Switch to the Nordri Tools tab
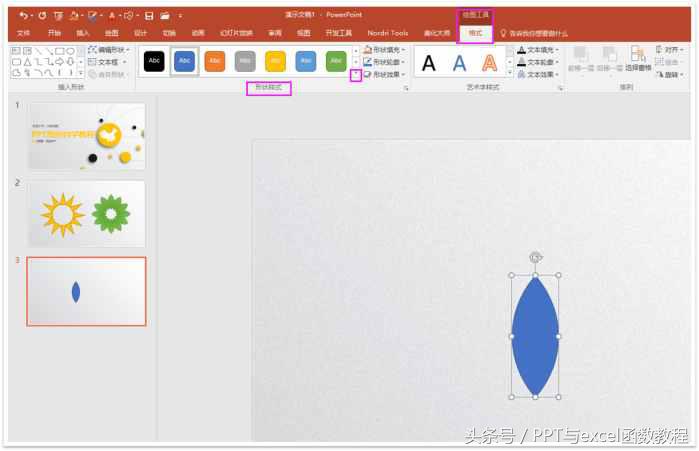699x451 pixels. (x=387, y=33)
